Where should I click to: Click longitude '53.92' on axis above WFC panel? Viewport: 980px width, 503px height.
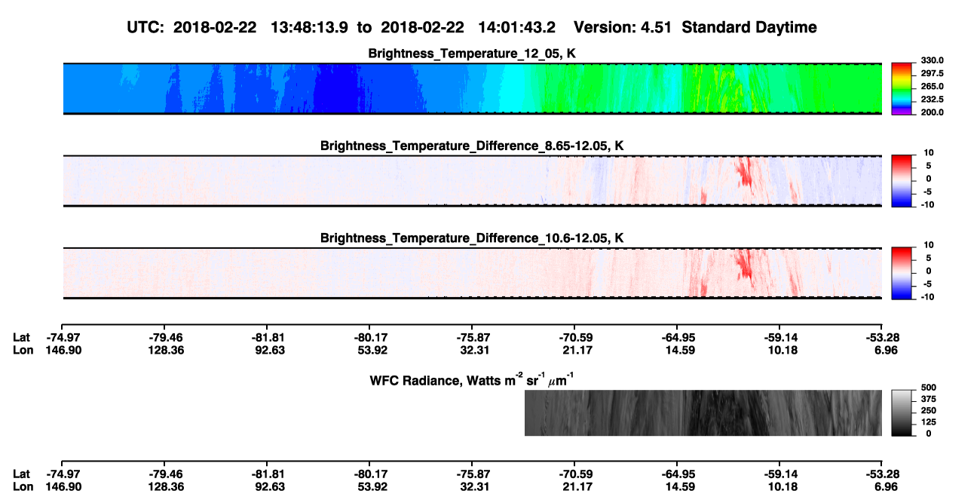click(369, 350)
